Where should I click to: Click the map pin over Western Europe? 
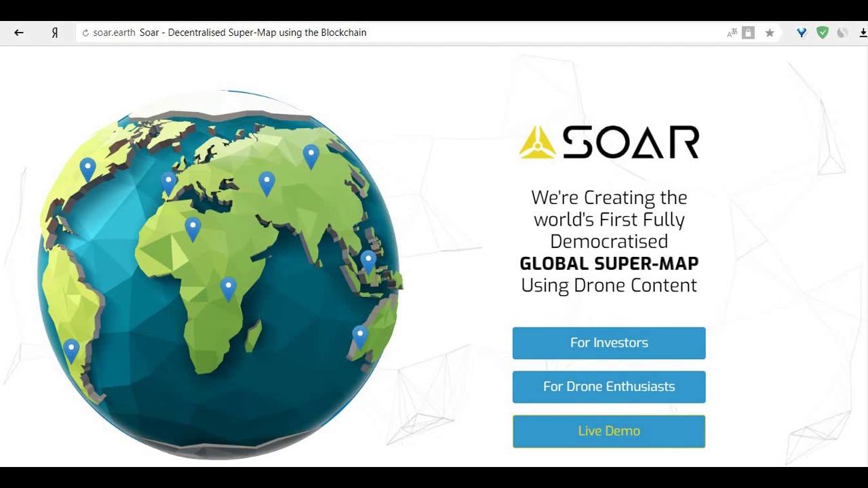[169, 183]
